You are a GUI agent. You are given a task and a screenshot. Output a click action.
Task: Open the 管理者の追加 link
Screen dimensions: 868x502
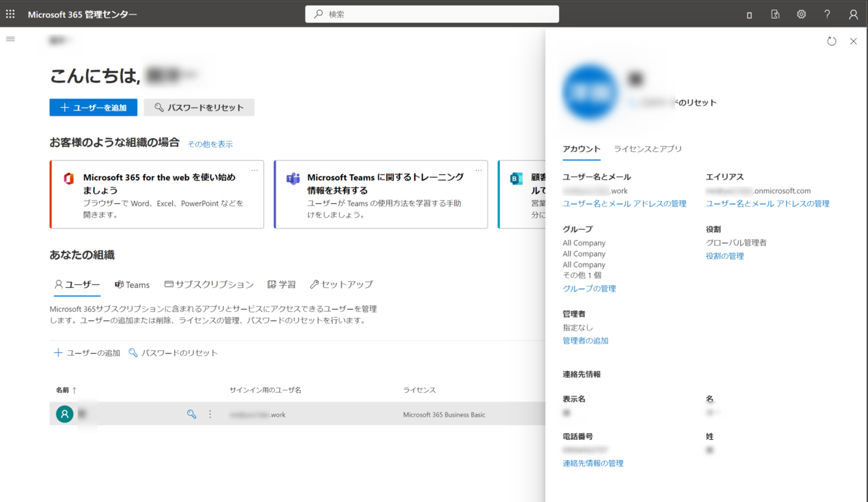585,341
